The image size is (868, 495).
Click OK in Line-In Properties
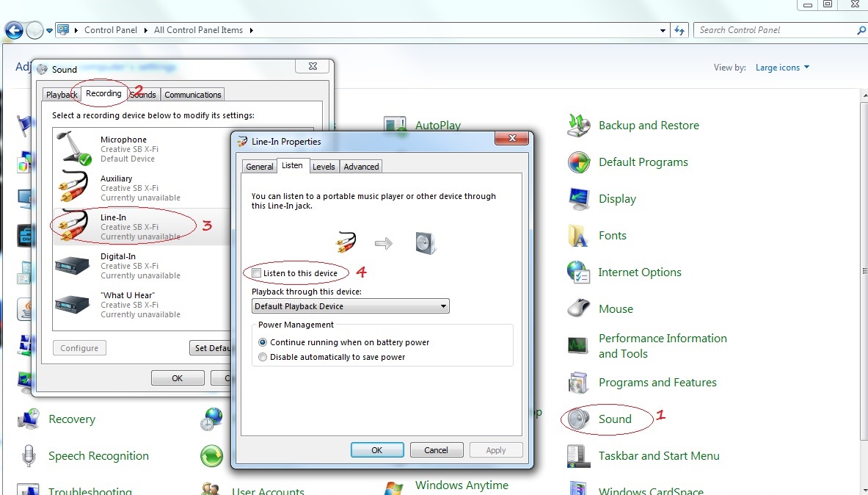click(x=377, y=450)
